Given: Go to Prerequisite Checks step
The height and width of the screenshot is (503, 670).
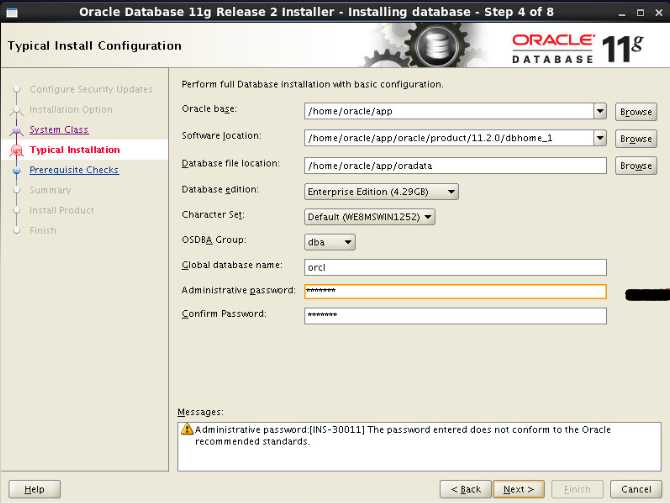Looking at the screenshot, I should click(74, 170).
